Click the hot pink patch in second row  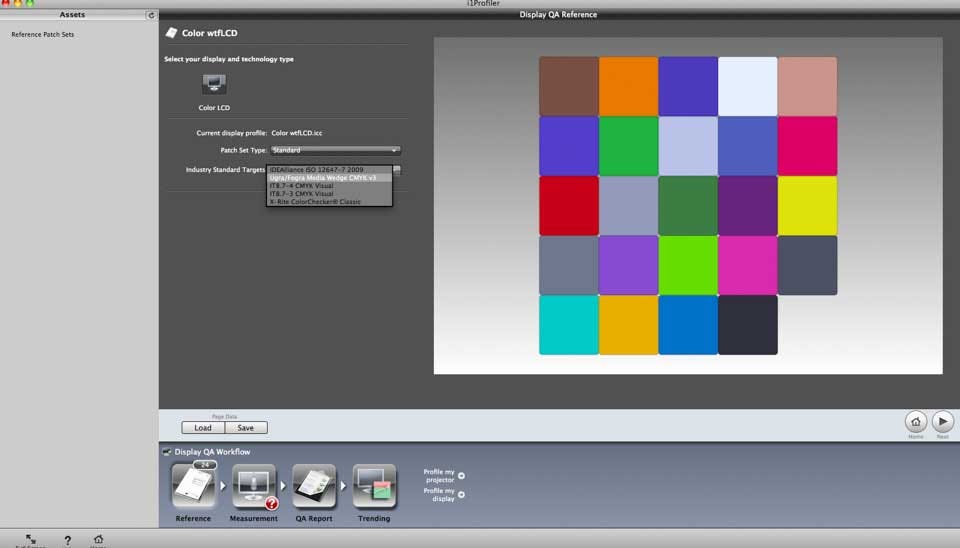point(808,146)
